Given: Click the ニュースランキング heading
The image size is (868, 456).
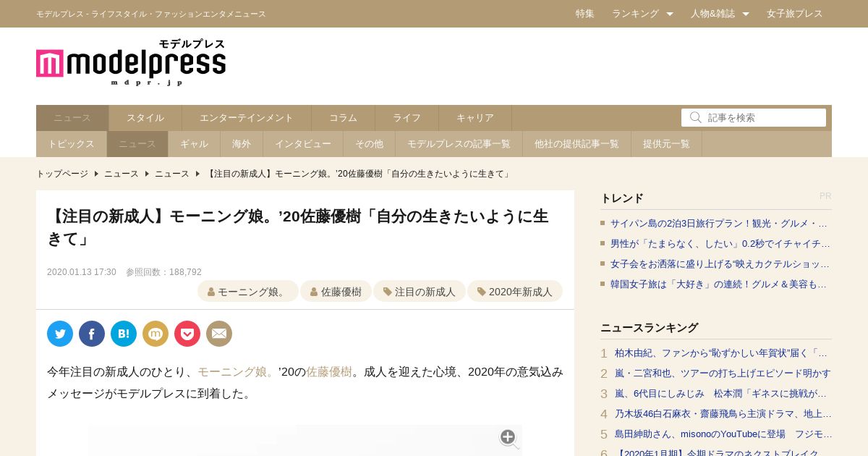Looking at the screenshot, I should point(650,328).
